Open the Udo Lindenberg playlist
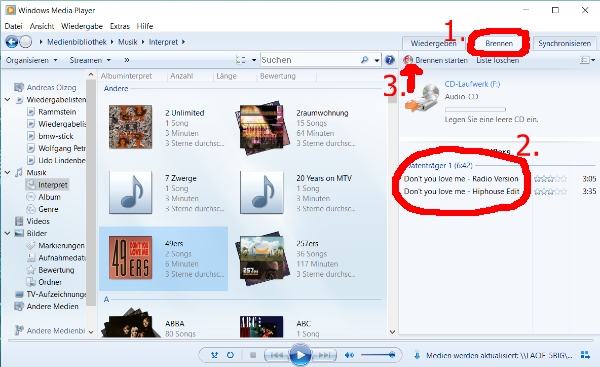The height and width of the screenshot is (367, 600). tap(62, 160)
